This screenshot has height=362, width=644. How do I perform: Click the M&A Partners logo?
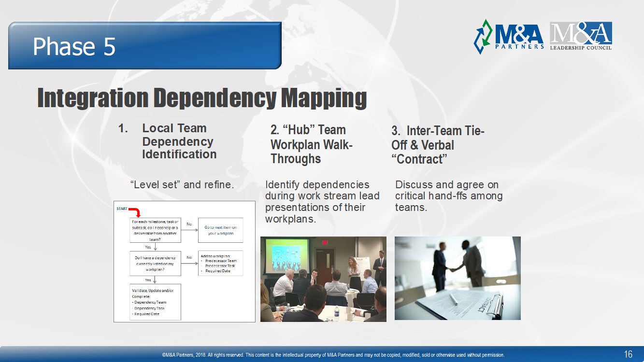[x=509, y=36]
